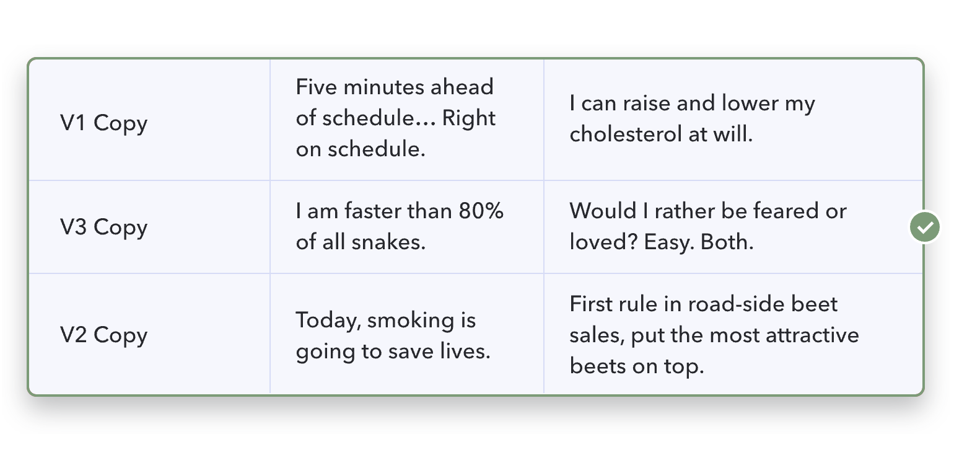Viewport: 980px width, 460px height.
Task: Click the text 'Right on schedule.'
Action: coord(396,133)
